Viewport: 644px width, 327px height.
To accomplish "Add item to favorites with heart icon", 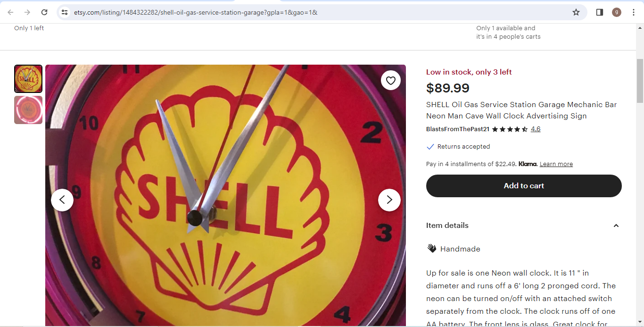I will click(x=391, y=81).
